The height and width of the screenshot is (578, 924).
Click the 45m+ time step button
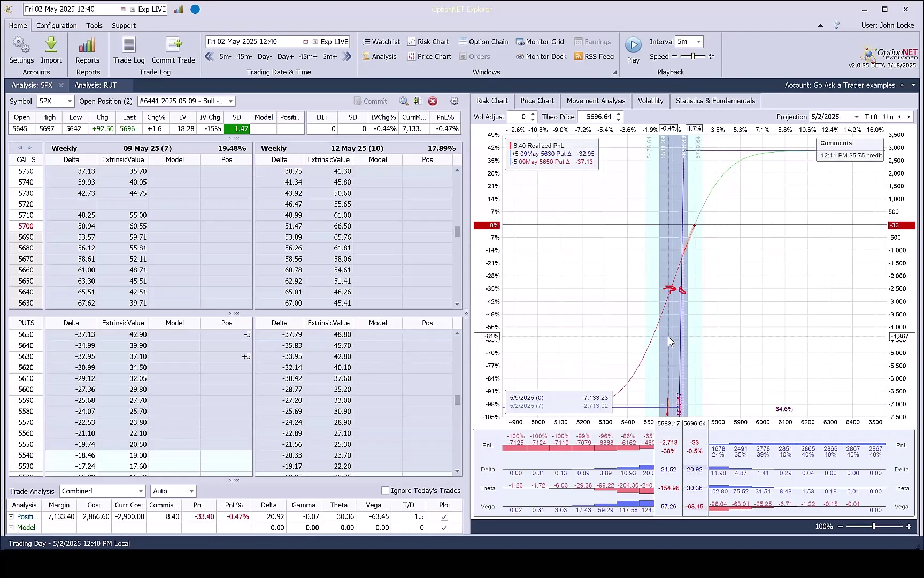tap(308, 56)
